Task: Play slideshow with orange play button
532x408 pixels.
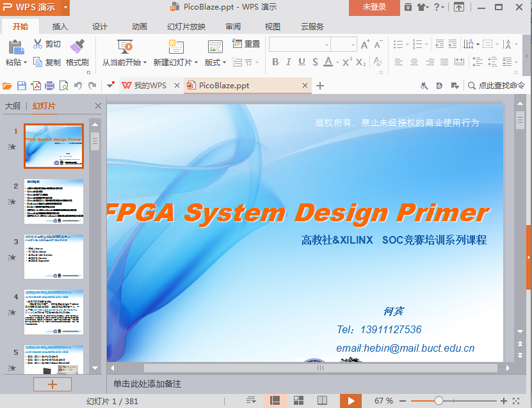Action: point(351,401)
